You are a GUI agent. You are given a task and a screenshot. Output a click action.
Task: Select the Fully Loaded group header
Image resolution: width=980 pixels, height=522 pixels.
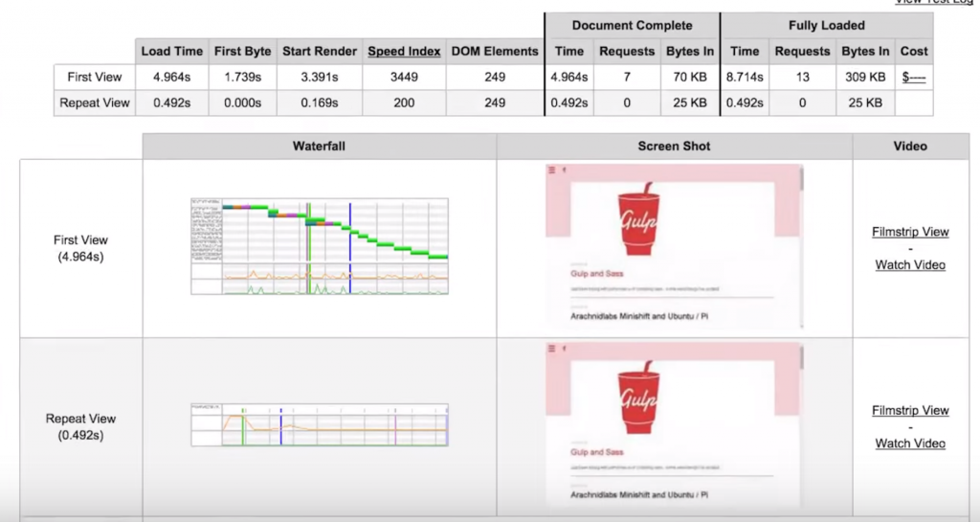coord(826,26)
